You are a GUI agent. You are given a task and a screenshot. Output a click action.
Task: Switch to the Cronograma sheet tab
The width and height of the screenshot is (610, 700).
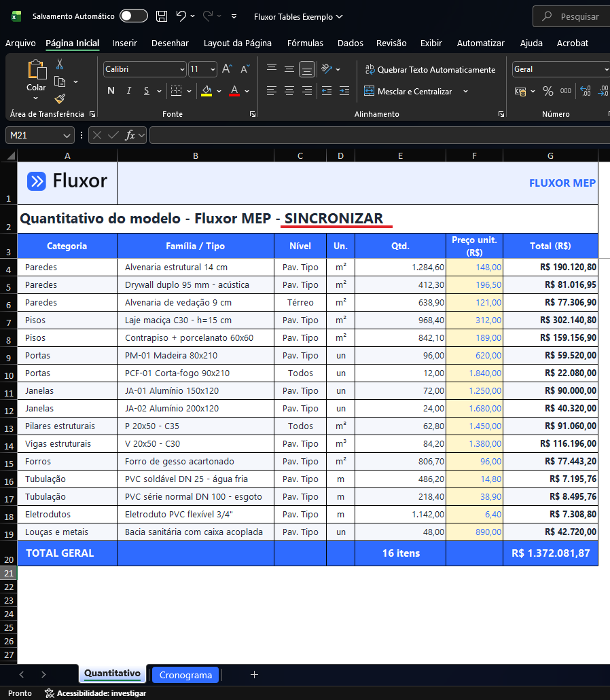185,675
